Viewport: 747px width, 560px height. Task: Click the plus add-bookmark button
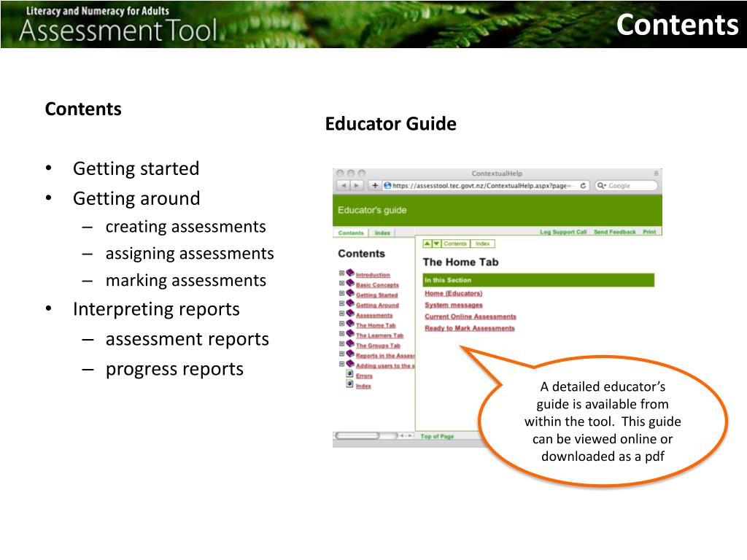tap(375, 185)
